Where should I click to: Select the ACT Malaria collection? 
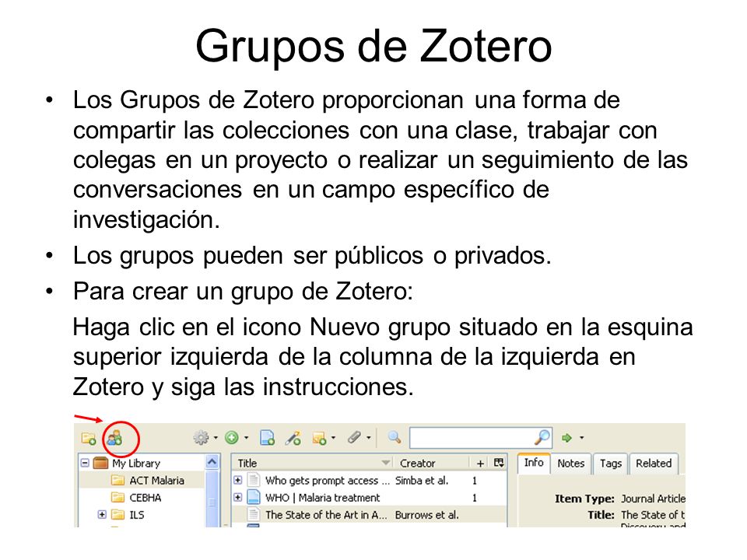coord(143,480)
